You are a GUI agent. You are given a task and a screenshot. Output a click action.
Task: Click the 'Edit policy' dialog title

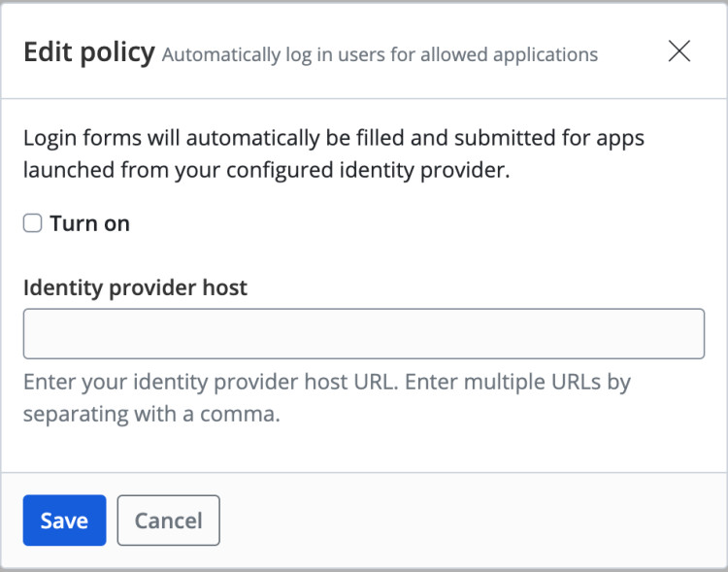[88, 52]
